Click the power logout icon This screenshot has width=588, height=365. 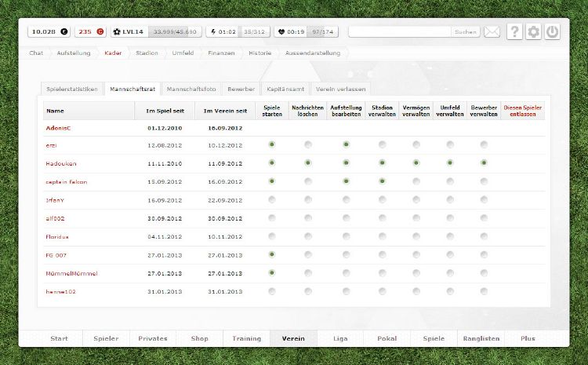pos(553,32)
